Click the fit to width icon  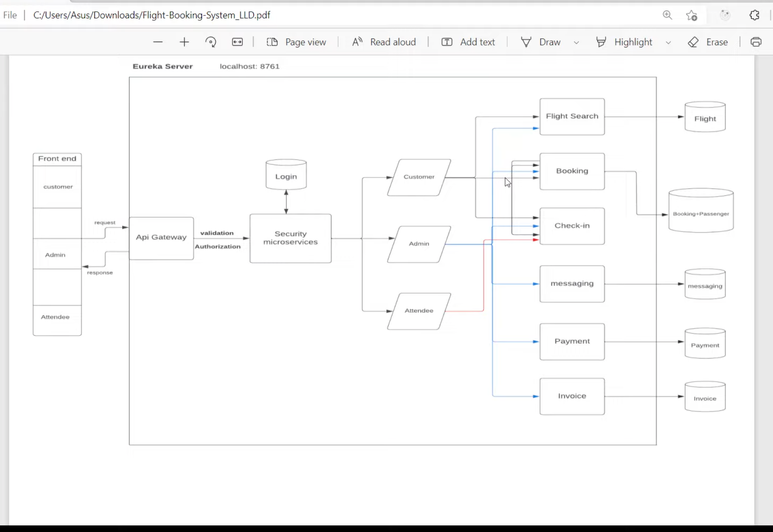(237, 42)
